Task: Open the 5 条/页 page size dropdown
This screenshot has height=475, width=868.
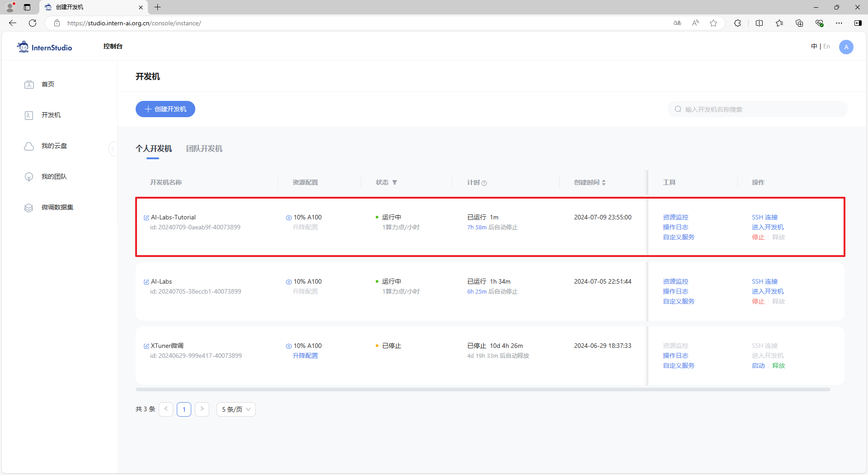Action: [236, 409]
